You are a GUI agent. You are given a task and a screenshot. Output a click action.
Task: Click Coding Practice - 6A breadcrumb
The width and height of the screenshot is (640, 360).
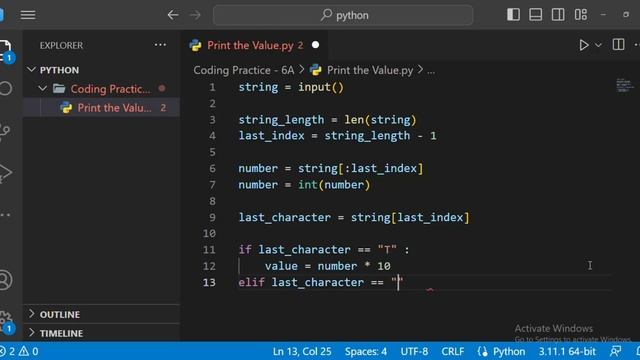click(244, 70)
